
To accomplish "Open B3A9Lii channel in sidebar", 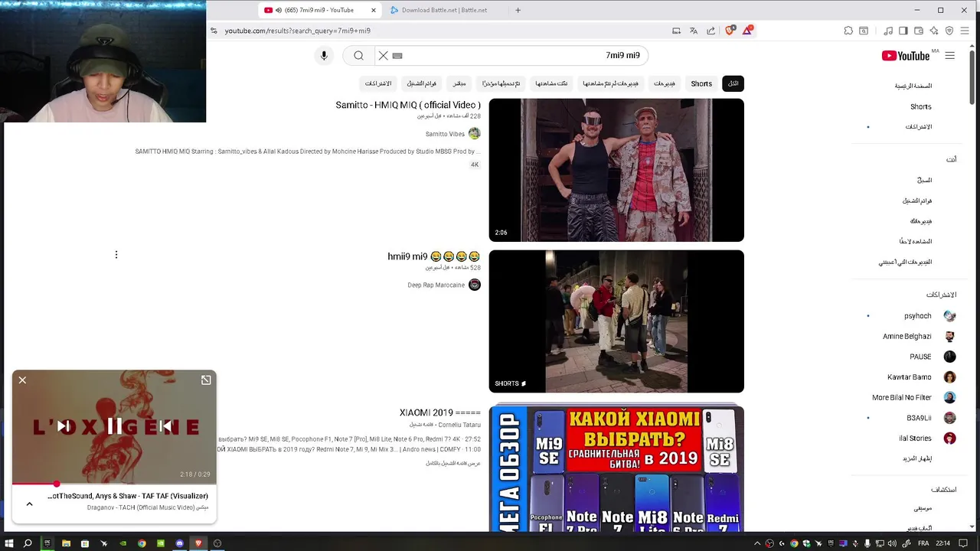I will click(919, 418).
